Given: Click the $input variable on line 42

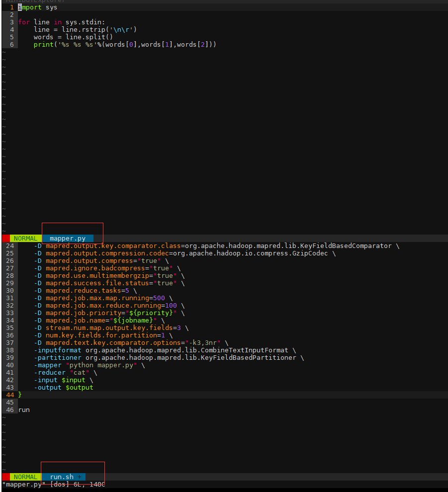Looking at the screenshot, I should click(74, 380).
